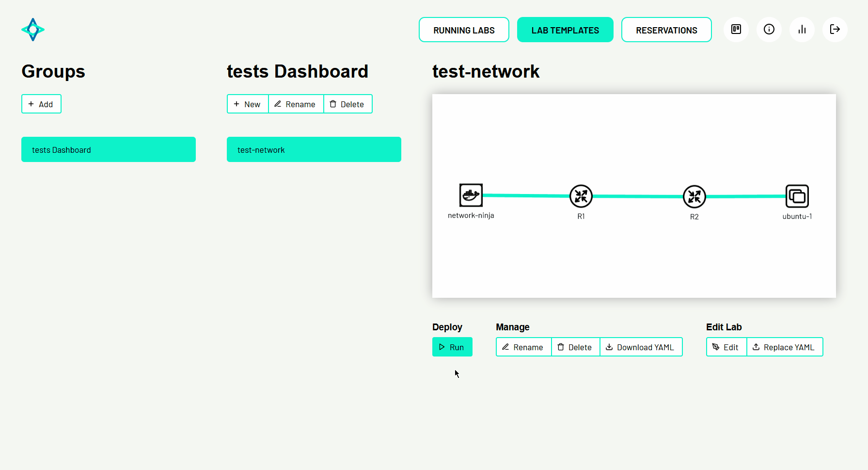Click the ubuntu-1 host node icon

tap(797, 196)
